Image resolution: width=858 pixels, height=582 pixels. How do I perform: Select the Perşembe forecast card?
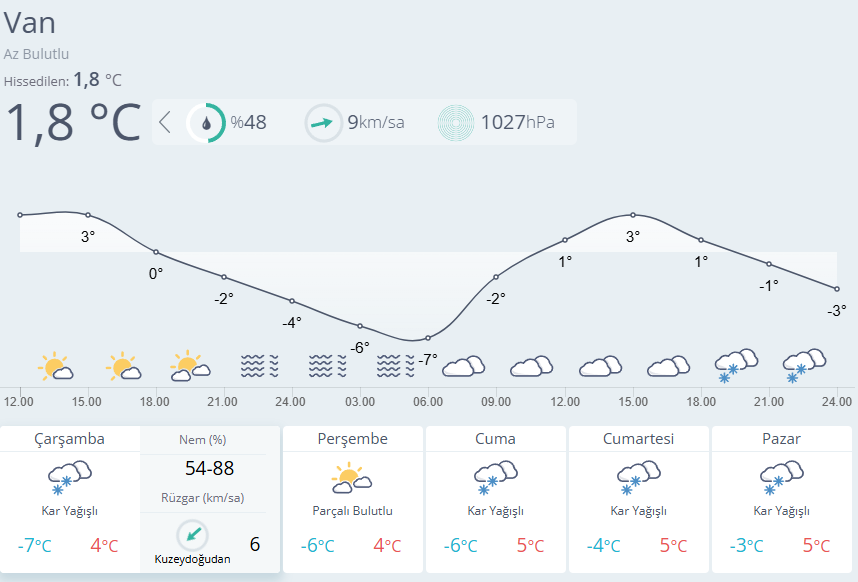point(353,499)
